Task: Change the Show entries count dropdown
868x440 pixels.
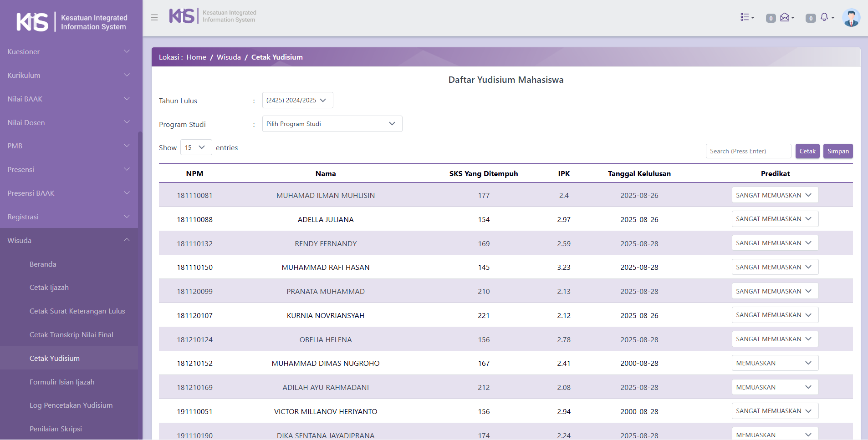Action: point(196,147)
